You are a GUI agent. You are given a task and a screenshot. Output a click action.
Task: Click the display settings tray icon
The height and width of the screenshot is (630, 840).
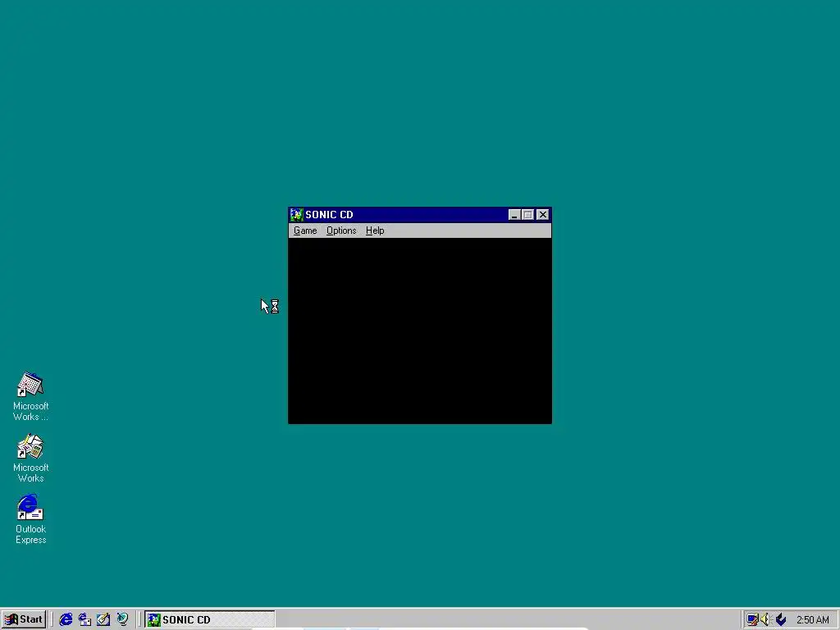click(753, 620)
